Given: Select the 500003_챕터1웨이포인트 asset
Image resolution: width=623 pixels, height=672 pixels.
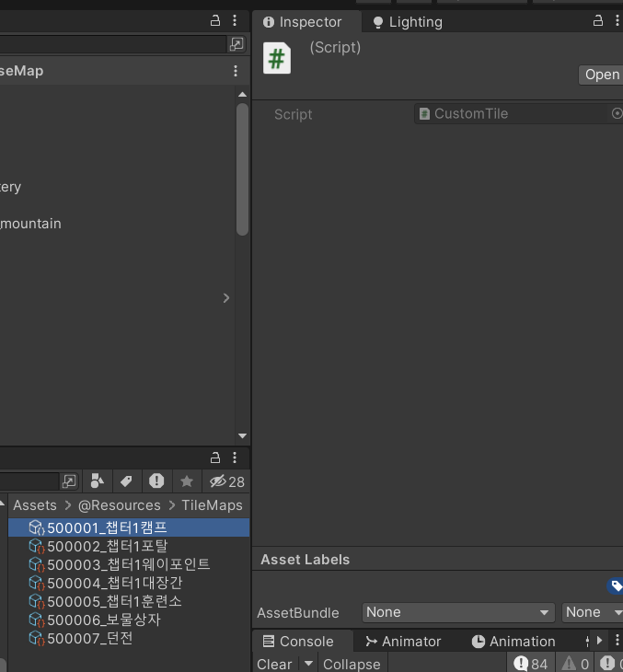Looking at the screenshot, I should [129, 564].
